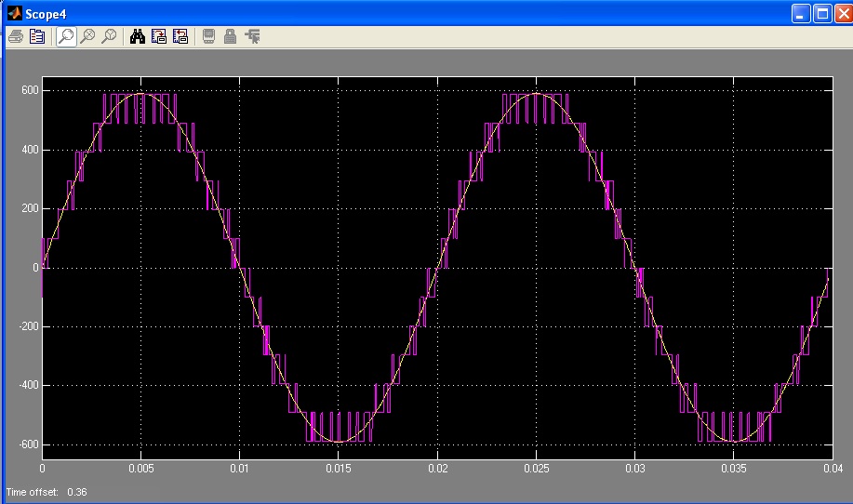Click the 0.01 x-axis tick label
This screenshot has width=853, height=504.
(x=239, y=468)
